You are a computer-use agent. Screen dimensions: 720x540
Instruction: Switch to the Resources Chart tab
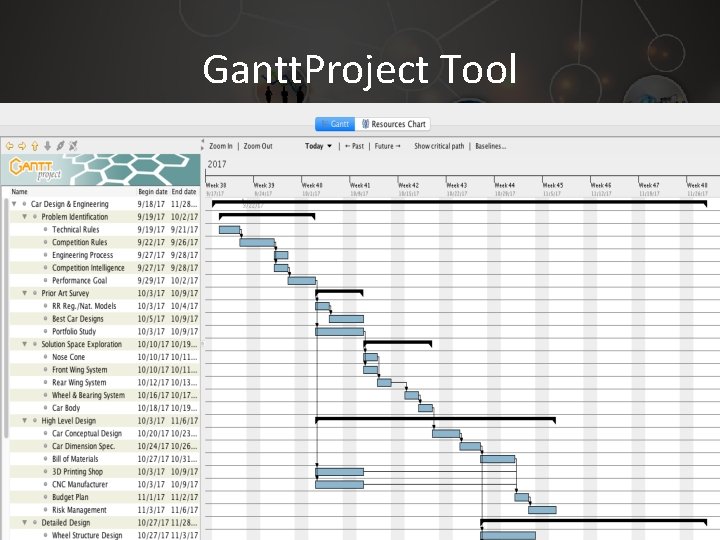tap(393, 124)
